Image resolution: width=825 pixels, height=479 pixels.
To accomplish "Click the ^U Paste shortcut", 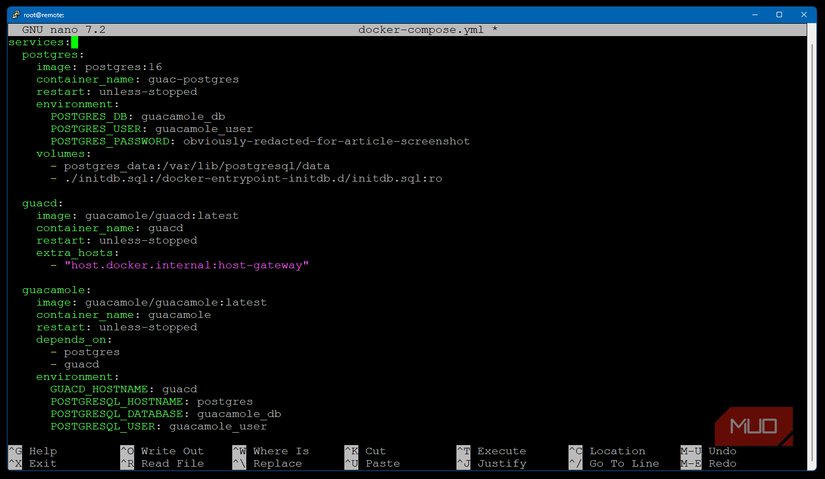I will point(373,464).
